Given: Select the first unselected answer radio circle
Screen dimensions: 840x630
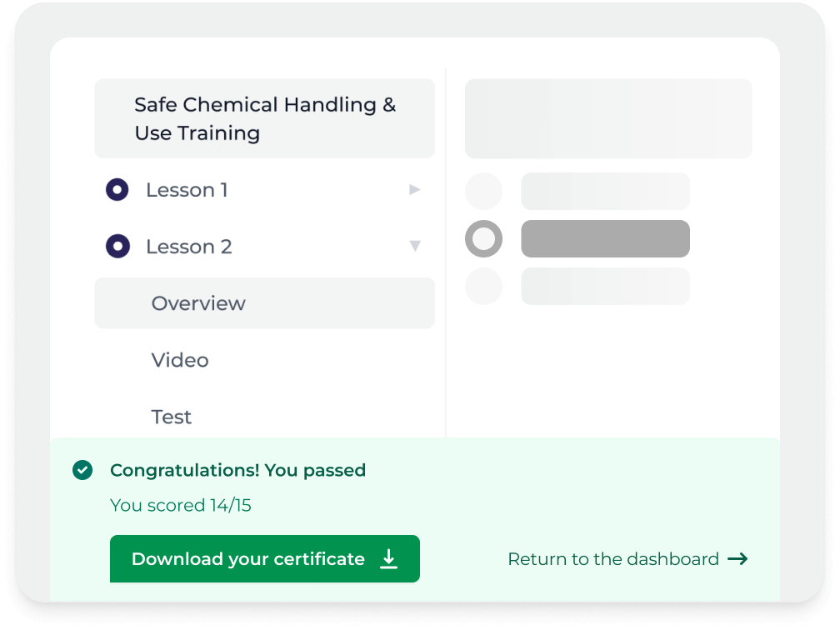Looking at the screenshot, I should [x=483, y=191].
